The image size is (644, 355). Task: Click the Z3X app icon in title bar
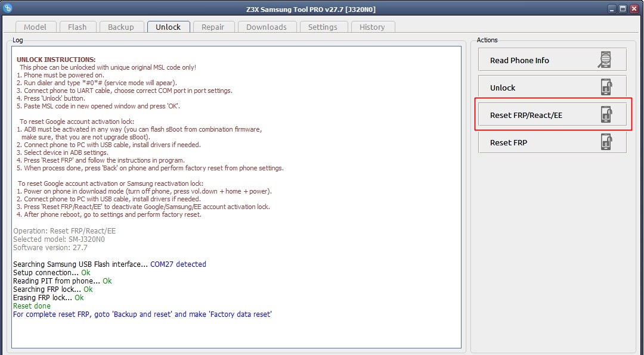pos(8,8)
